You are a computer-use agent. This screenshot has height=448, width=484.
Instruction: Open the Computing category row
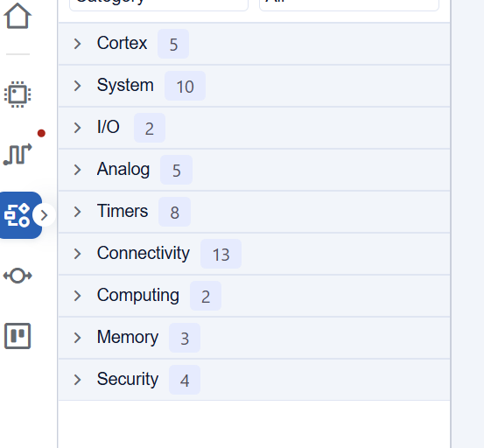(254, 296)
